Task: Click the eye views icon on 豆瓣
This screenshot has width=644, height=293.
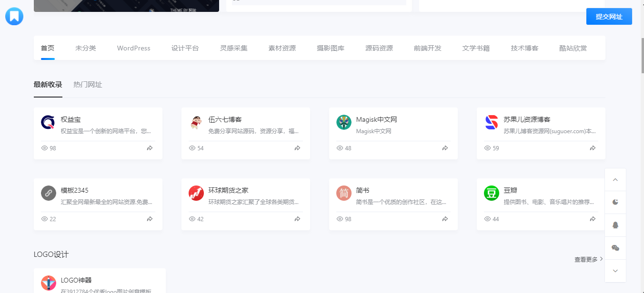Action: point(488,219)
